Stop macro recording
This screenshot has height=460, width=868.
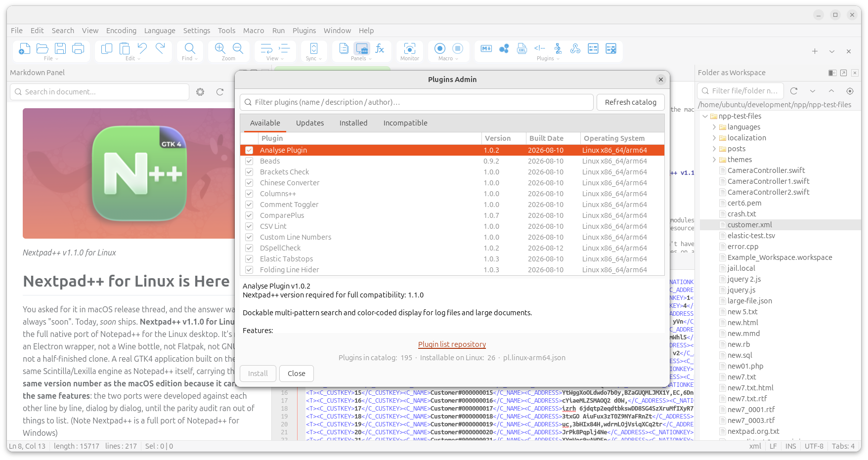458,48
